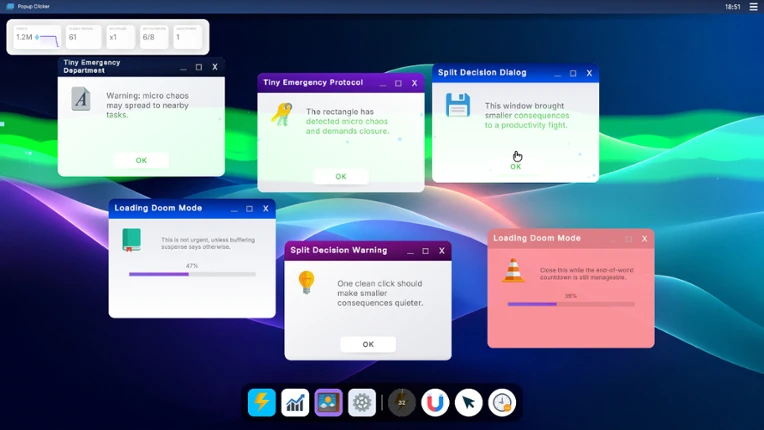Image resolution: width=764 pixels, height=430 pixels.
Task: Close the Tiny Emergency Protocol window
Action: (x=414, y=83)
